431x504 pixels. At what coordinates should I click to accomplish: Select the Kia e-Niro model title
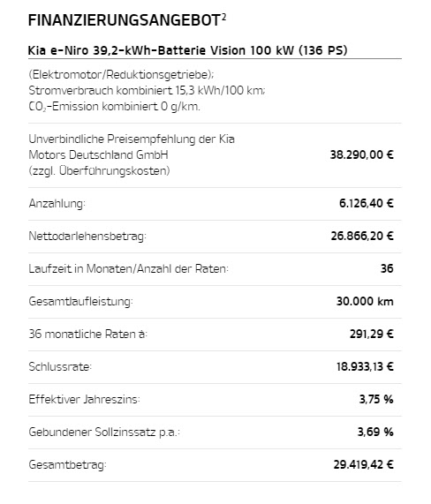coord(188,50)
